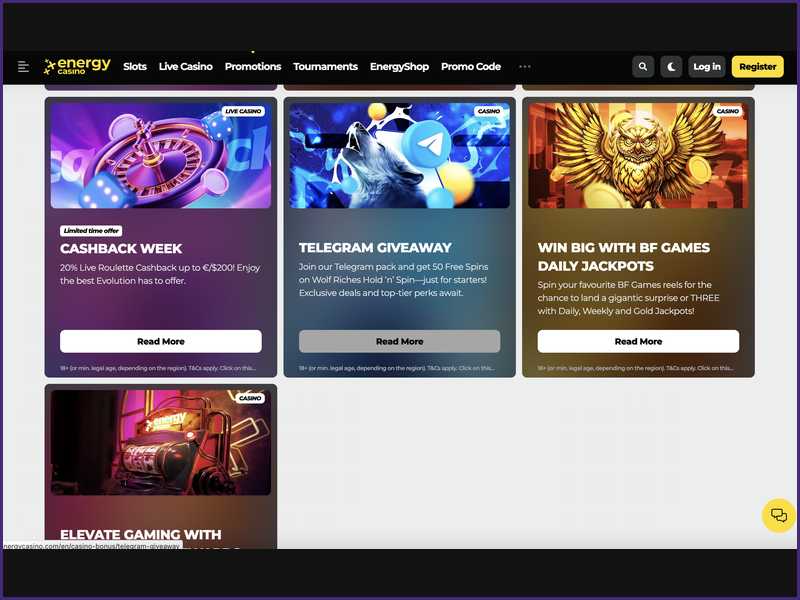Open the live chat bubble icon
The width and height of the screenshot is (800, 600).
(x=778, y=515)
